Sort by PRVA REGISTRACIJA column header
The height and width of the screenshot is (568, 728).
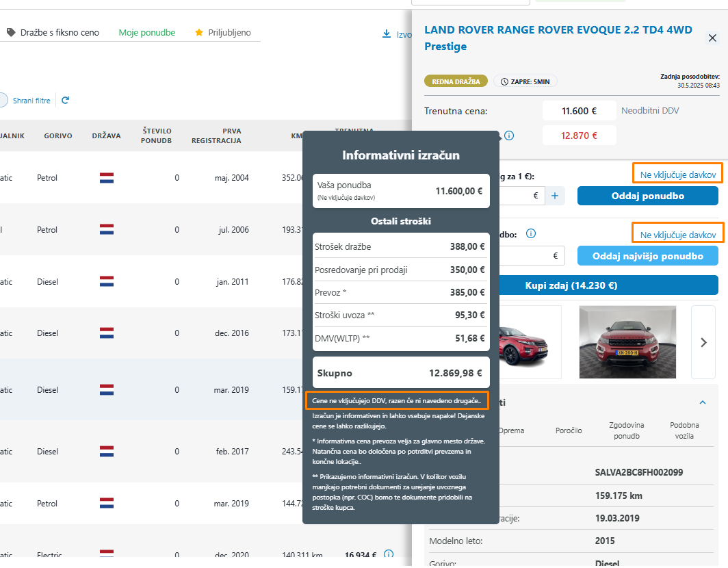(216, 135)
